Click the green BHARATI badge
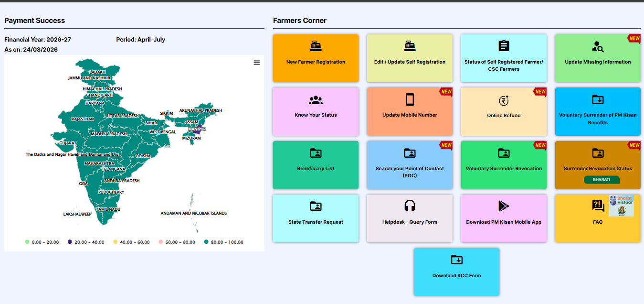 click(602, 180)
